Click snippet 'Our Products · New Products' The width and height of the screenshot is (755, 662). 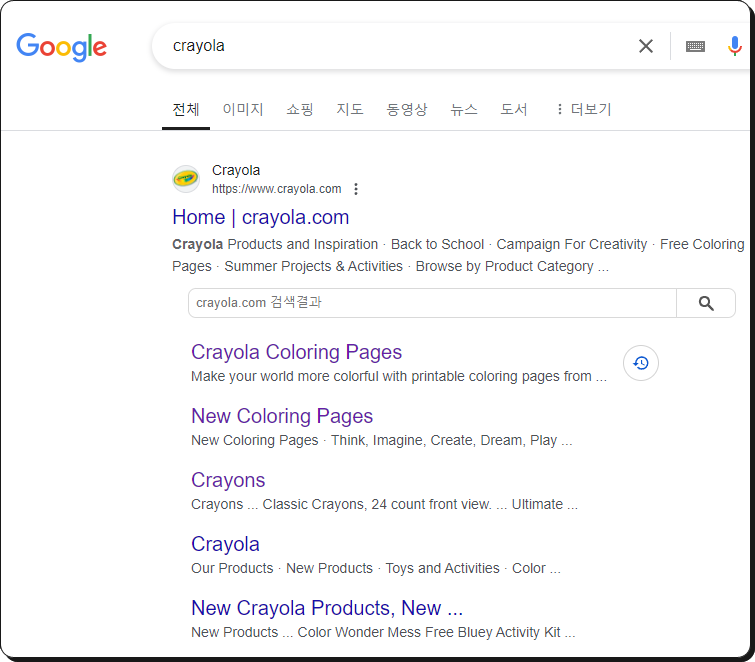(282, 568)
